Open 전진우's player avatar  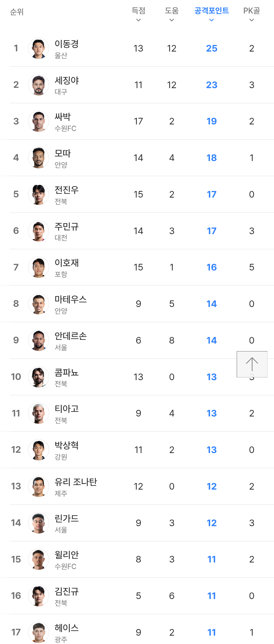(39, 194)
